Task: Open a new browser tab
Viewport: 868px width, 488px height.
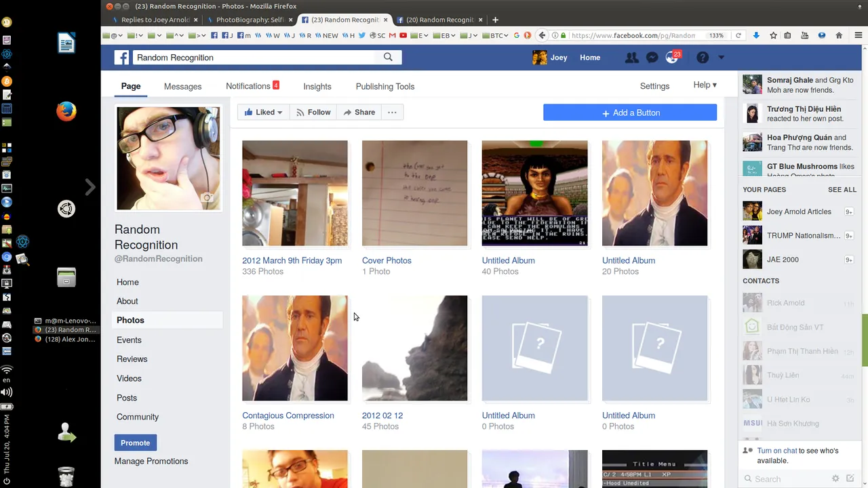Action: click(495, 20)
